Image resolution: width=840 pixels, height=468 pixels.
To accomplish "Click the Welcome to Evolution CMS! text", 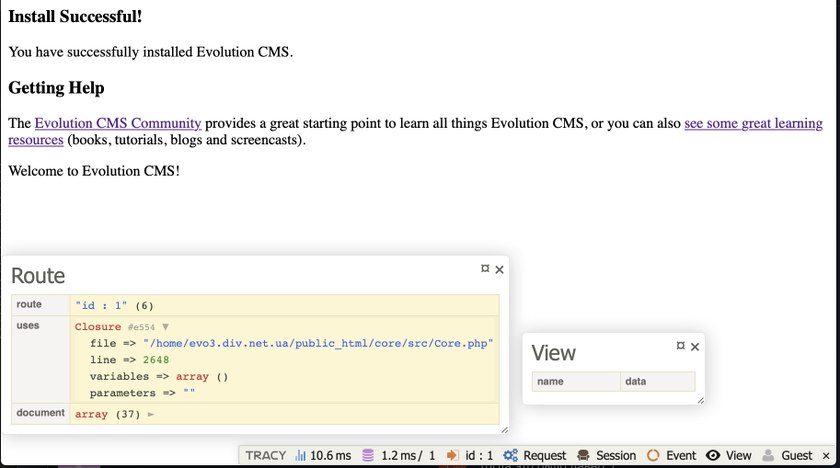I will (94, 171).
